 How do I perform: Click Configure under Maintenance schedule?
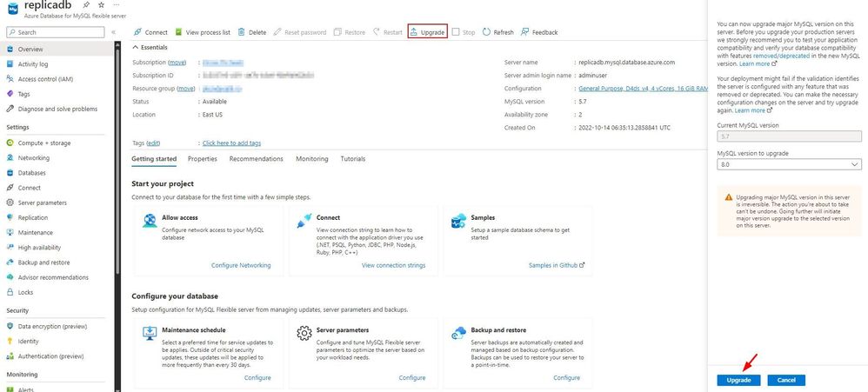pos(257,378)
